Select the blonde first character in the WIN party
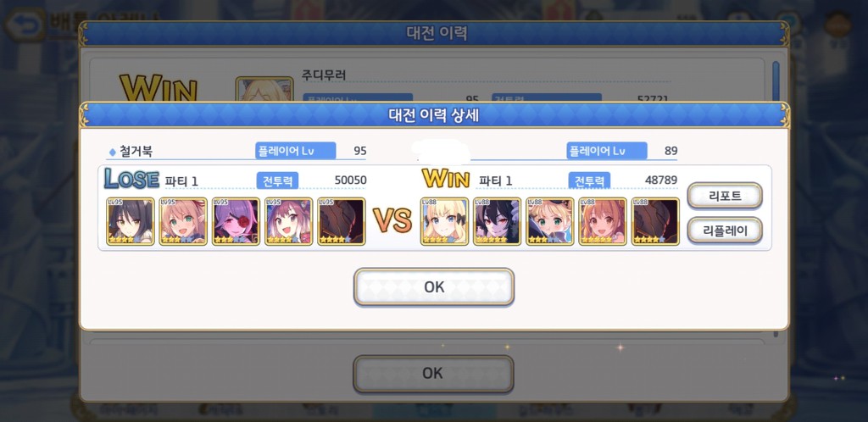Viewport: 868px width, 422px height. pyautogui.click(x=444, y=221)
